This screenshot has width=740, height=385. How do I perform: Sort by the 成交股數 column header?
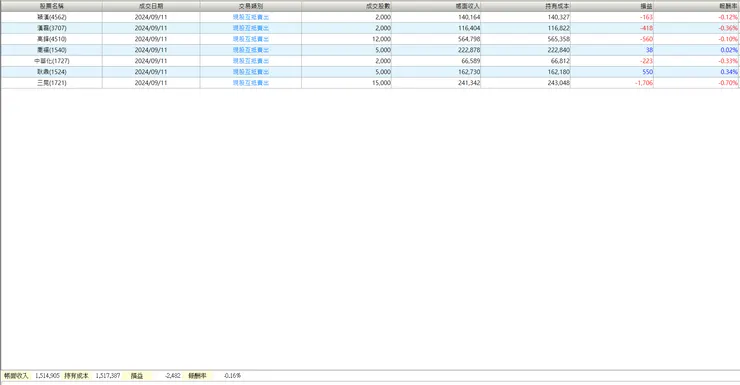[x=346, y=6]
